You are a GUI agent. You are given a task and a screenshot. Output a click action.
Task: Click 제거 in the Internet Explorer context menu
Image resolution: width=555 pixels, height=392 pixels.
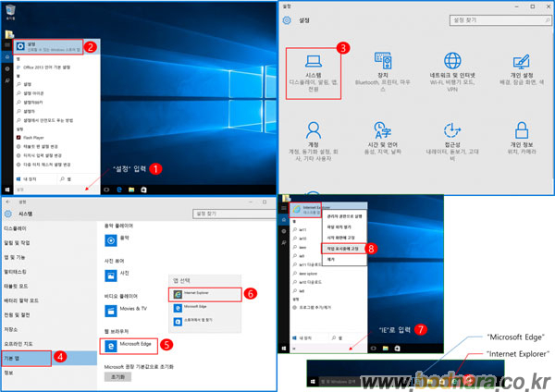344,259
